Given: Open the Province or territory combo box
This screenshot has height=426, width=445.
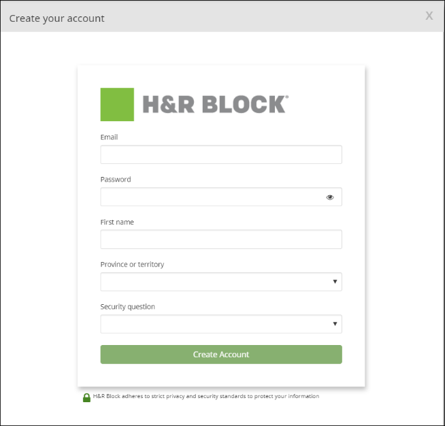Looking at the screenshot, I should click(x=221, y=282).
